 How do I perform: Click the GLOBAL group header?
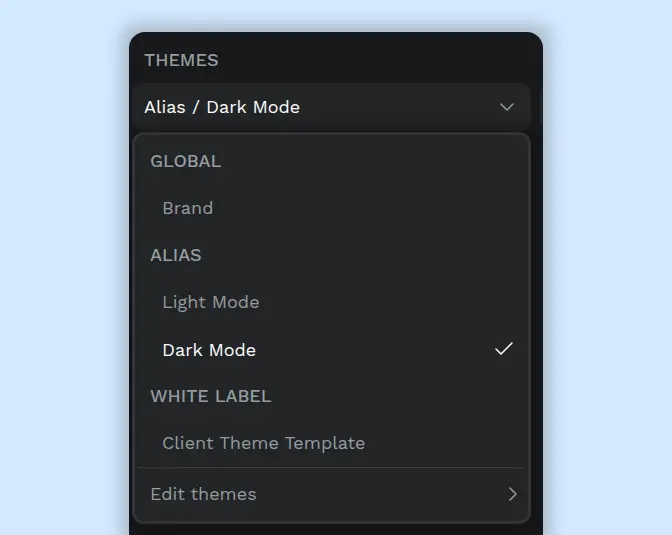pyautogui.click(x=185, y=161)
